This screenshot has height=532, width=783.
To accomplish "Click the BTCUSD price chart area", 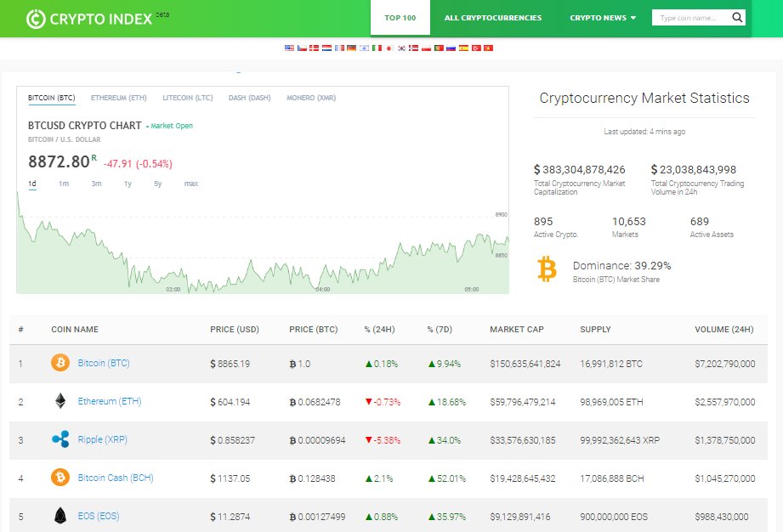I will [263, 242].
